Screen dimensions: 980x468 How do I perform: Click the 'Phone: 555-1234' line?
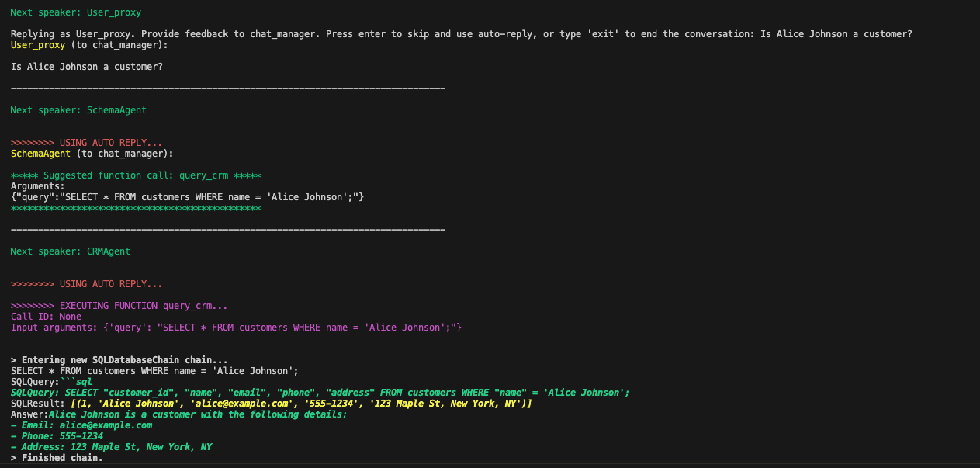pos(57,436)
